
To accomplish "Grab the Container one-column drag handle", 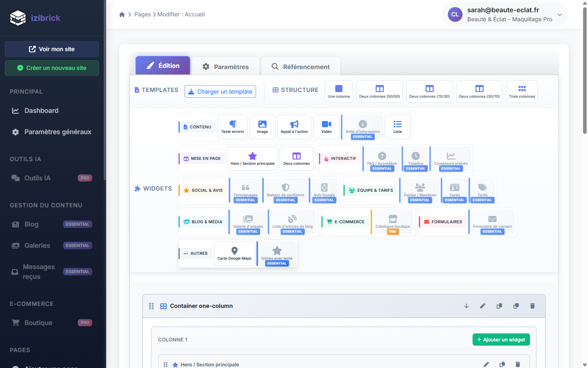I will (151, 306).
